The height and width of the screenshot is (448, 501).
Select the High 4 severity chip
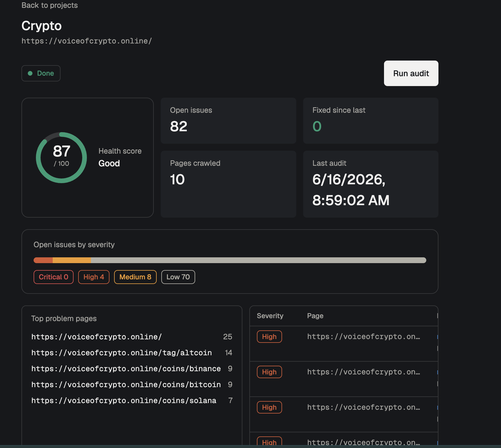(x=94, y=277)
